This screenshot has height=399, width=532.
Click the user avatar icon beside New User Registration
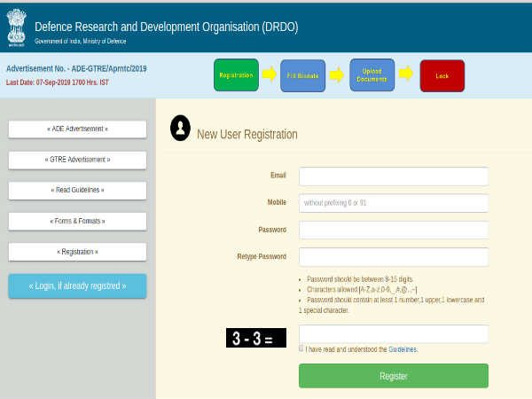180,129
